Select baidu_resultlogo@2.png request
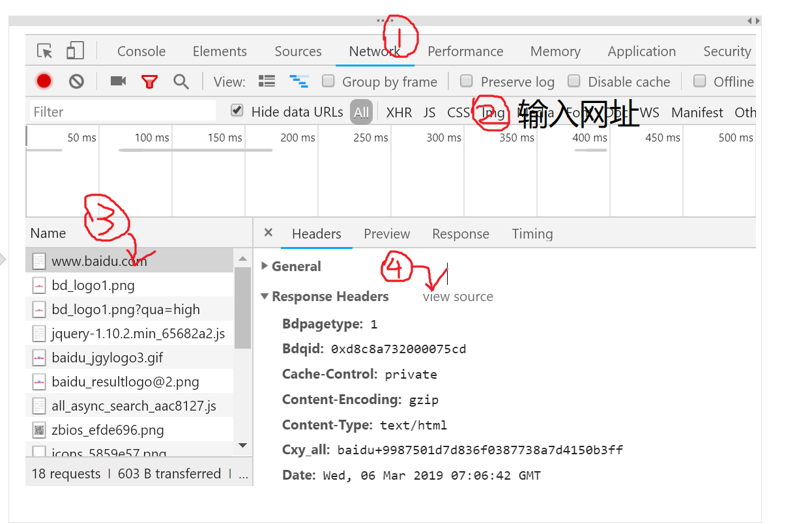812x524 pixels. click(x=130, y=382)
